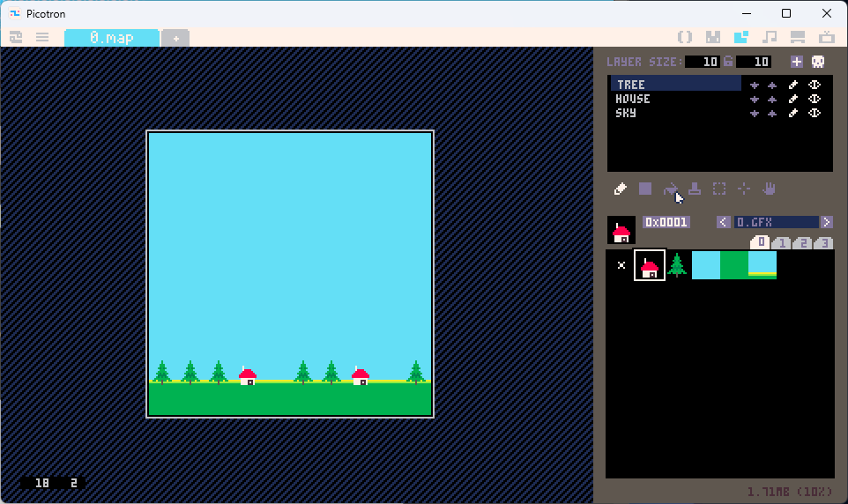Maximize the Picotron window

pos(786,13)
